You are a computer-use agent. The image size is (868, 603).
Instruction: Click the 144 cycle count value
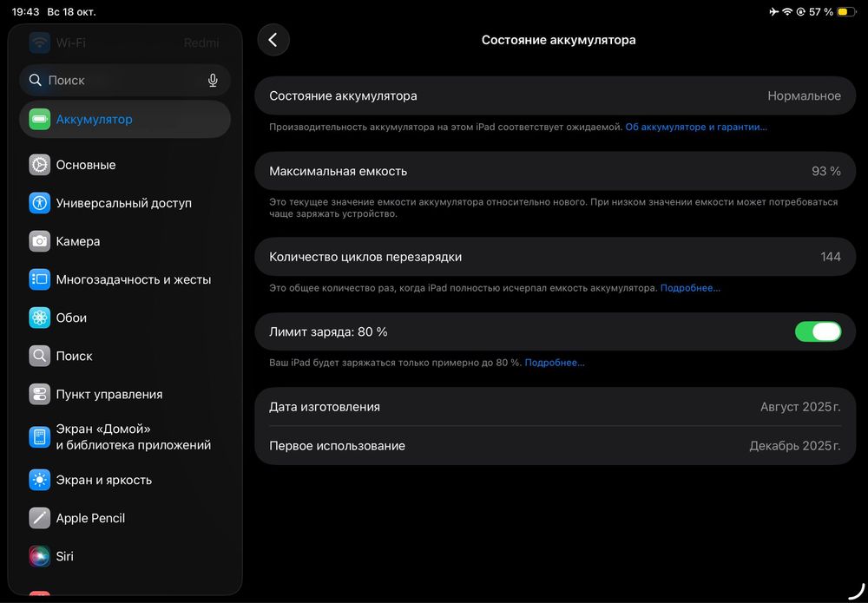831,257
